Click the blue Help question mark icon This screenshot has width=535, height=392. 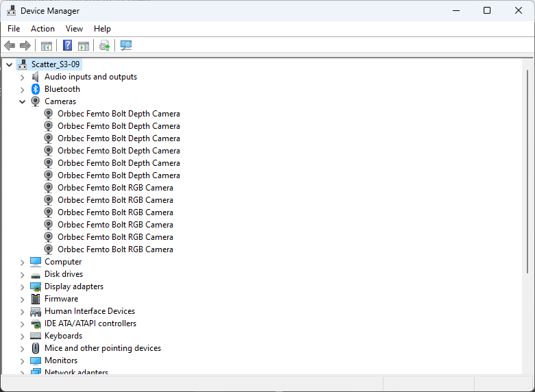point(67,46)
